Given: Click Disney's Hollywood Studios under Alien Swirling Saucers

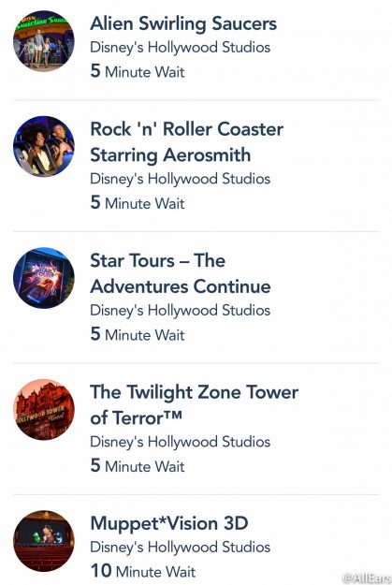Looking at the screenshot, I should tap(181, 48).
